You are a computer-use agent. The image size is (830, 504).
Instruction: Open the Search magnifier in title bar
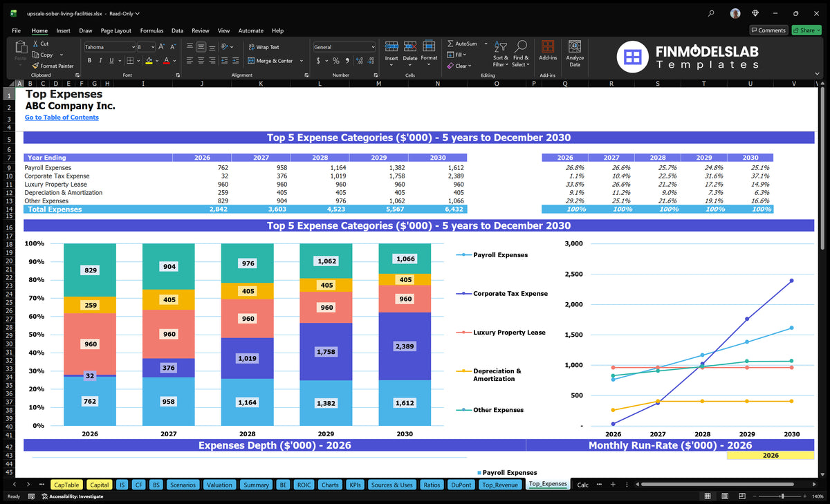pos(712,13)
